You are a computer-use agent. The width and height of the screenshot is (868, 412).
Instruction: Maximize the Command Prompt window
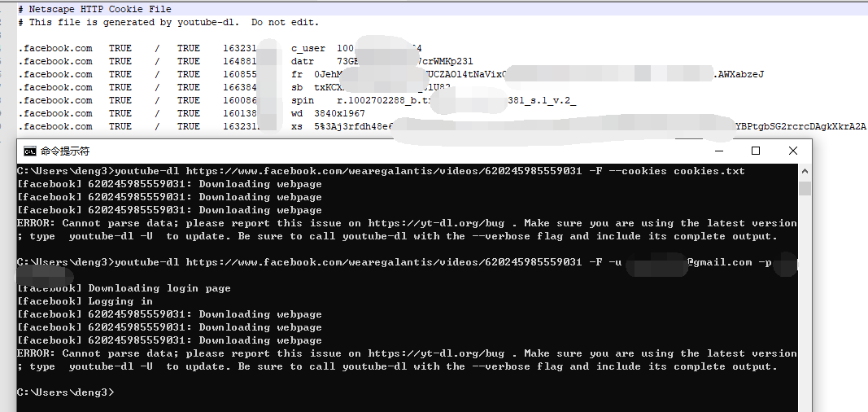756,151
